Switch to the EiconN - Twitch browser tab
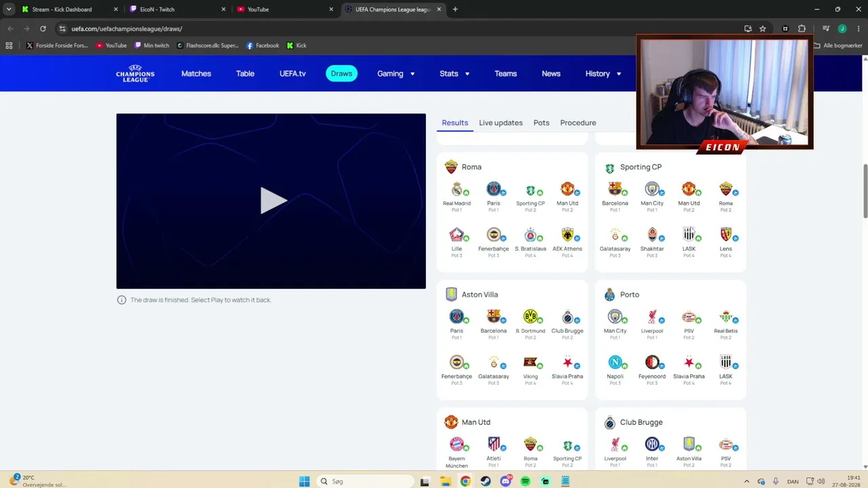The image size is (868, 488). (178, 9)
